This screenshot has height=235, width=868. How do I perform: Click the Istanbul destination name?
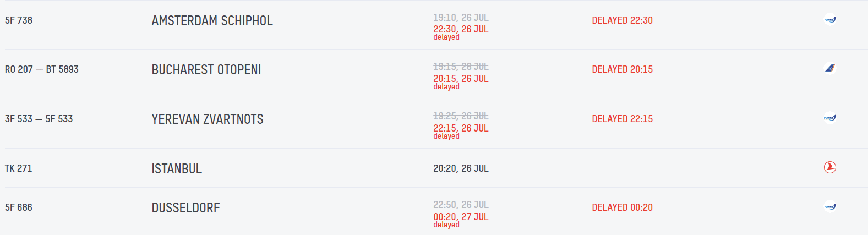click(177, 169)
